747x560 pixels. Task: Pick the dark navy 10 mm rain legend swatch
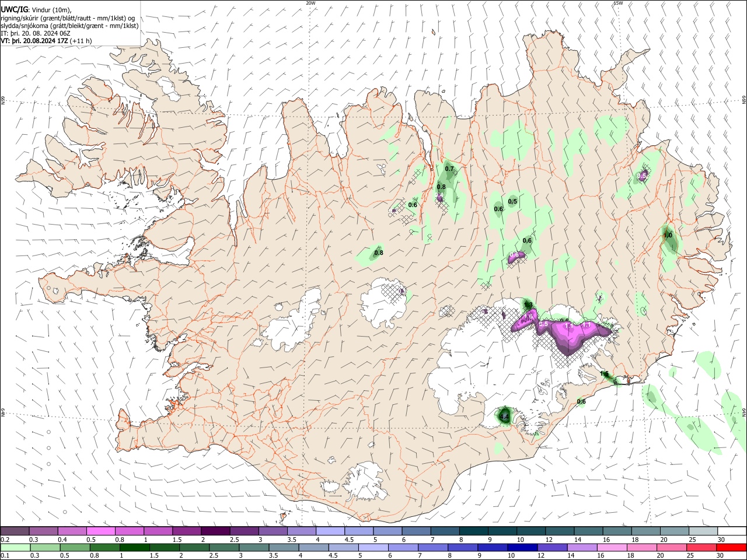522,547
